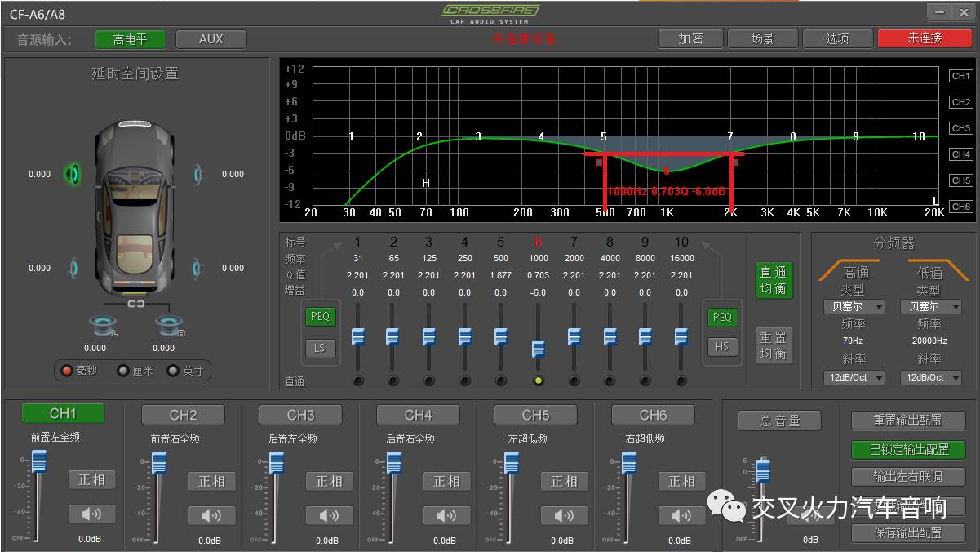Click the 1000Hz marker on the EQ curve

click(x=665, y=170)
